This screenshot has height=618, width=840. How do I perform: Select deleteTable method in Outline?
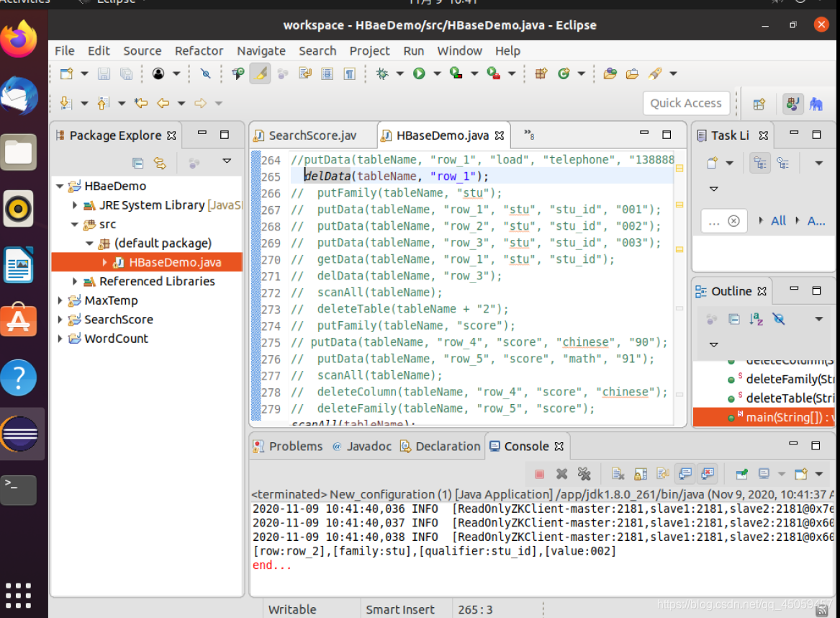click(x=782, y=398)
